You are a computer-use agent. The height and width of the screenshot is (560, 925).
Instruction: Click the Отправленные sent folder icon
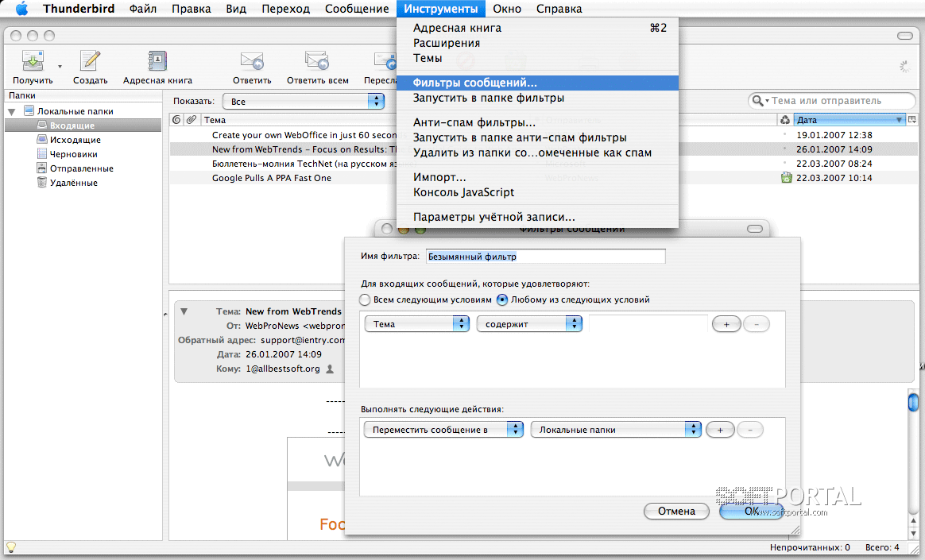42,168
